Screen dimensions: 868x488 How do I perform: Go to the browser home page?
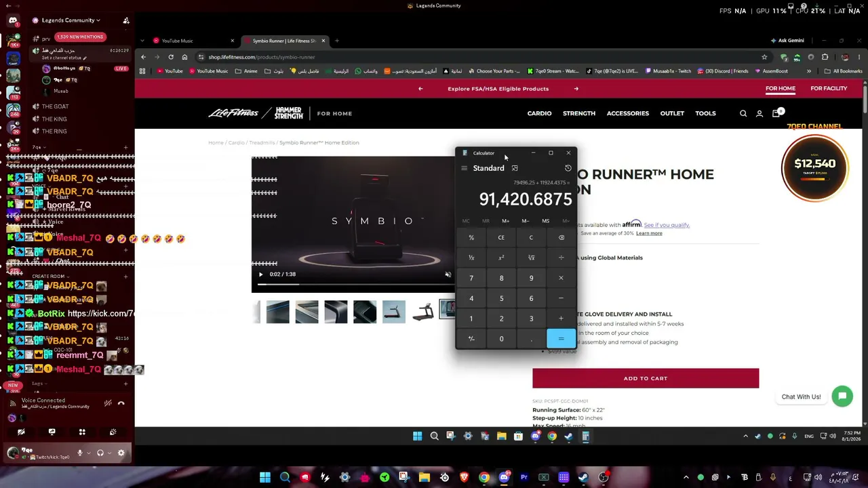[x=184, y=57]
